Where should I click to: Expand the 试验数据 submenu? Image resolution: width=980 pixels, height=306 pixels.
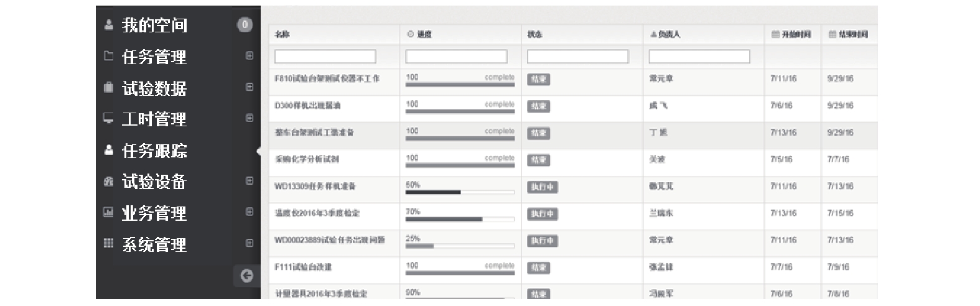coord(250,87)
